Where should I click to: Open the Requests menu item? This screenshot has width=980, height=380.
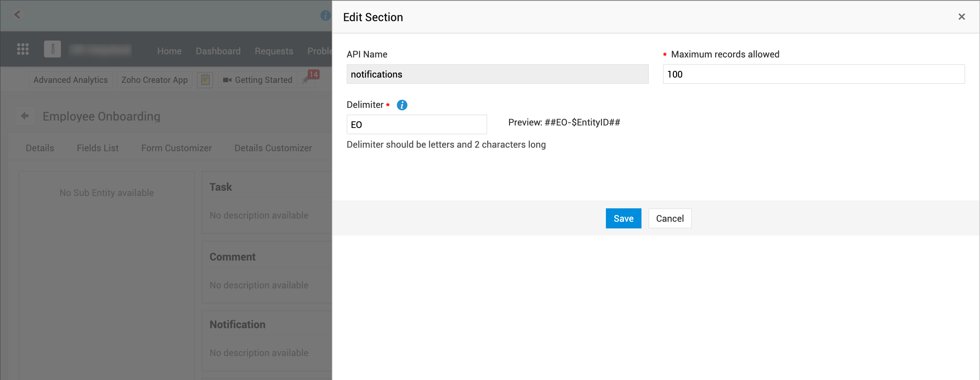[273, 51]
